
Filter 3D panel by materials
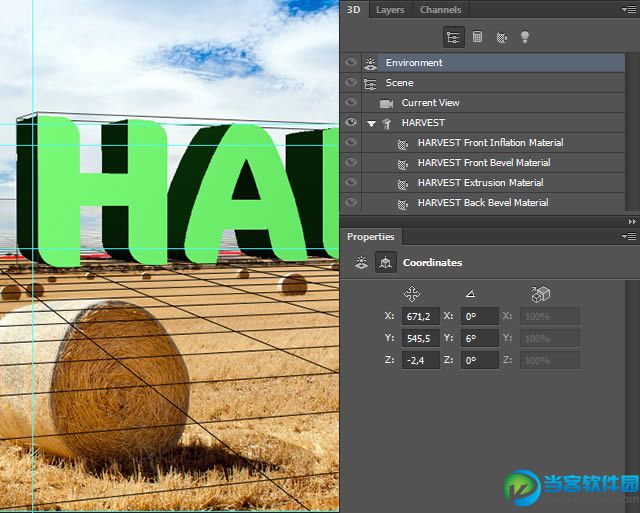pos(500,37)
